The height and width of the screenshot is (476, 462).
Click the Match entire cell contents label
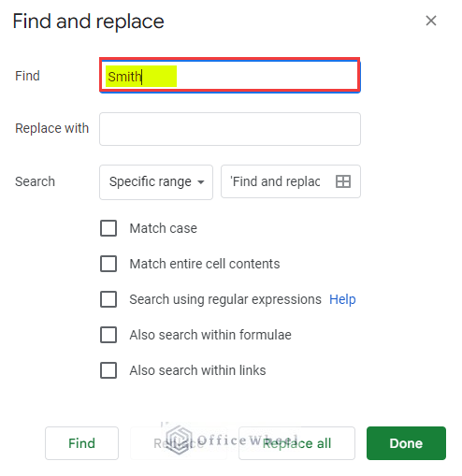click(x=205, y=264)
